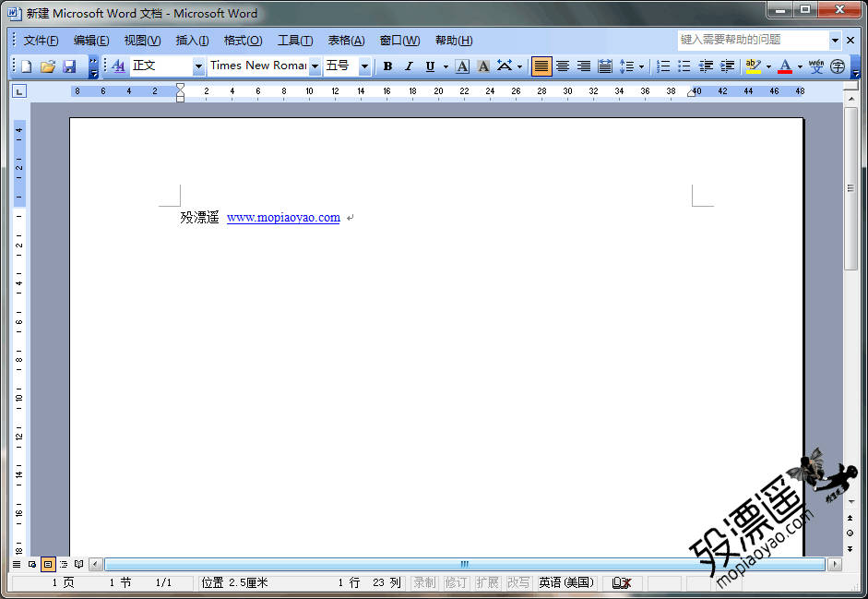Open the 窗口(W) menu
Image resolution: width=868 pixels, height=599 pixels.
pyautogui.click(x=399, y=41)
